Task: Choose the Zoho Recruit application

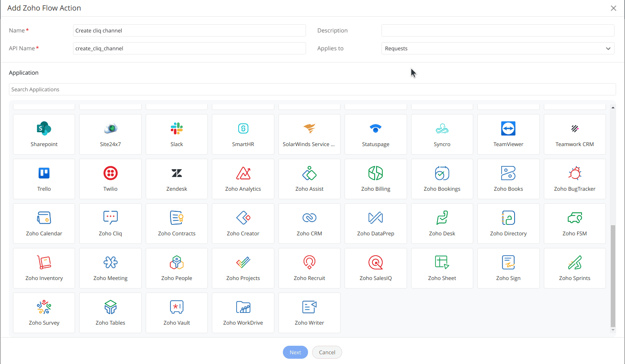Action: coord(309,268)
